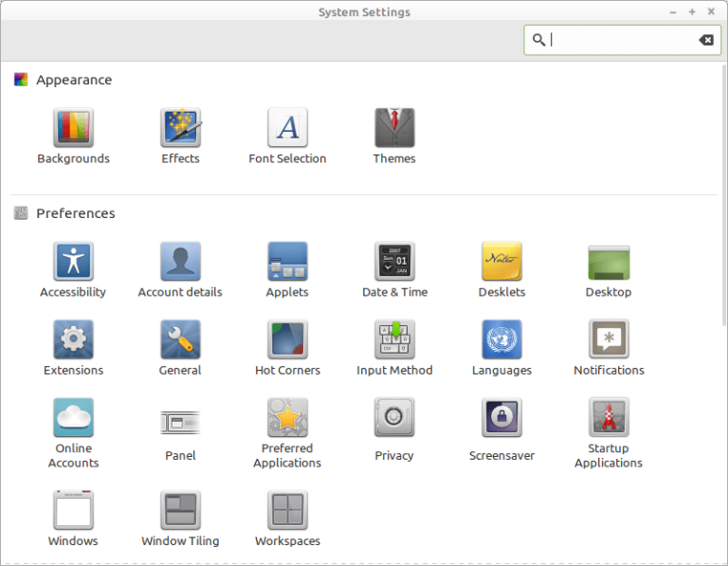This screenshot has height=566, width=728.
Task: Select the Hot Corners icon
Action: click(x=287, y=339)
